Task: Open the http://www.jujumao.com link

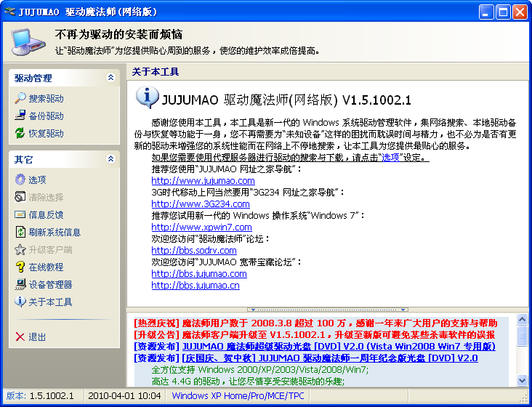Action: [x=203, y=180]
